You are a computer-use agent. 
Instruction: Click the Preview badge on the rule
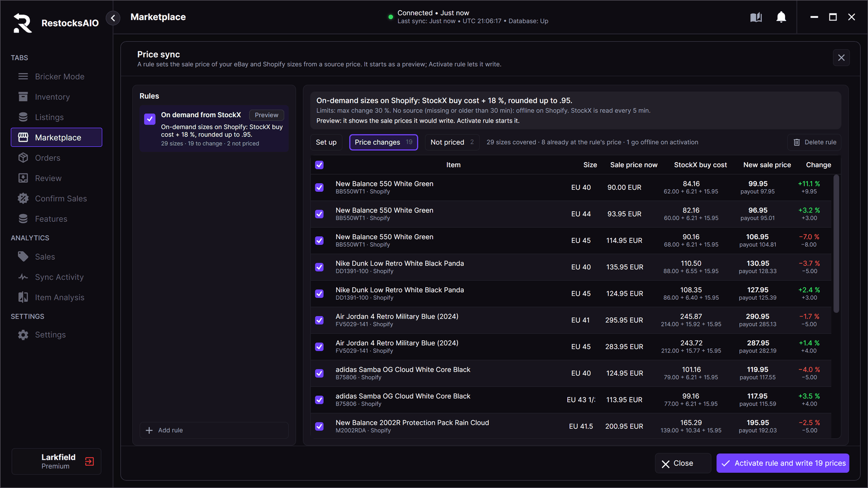266,115
